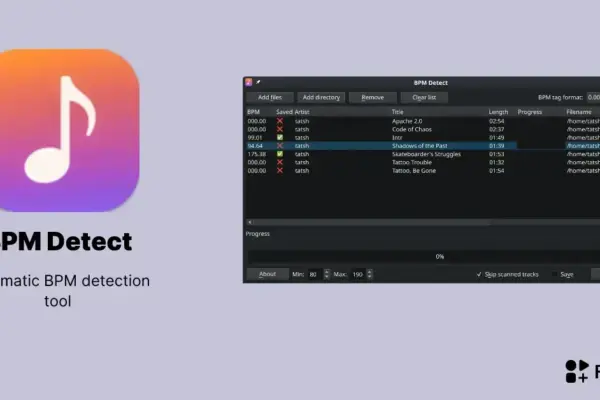Image resolution: width=600 pixels, height=400 pixels.
Task: Select the Shadows of the Past track title
Action: pos(419,146)
